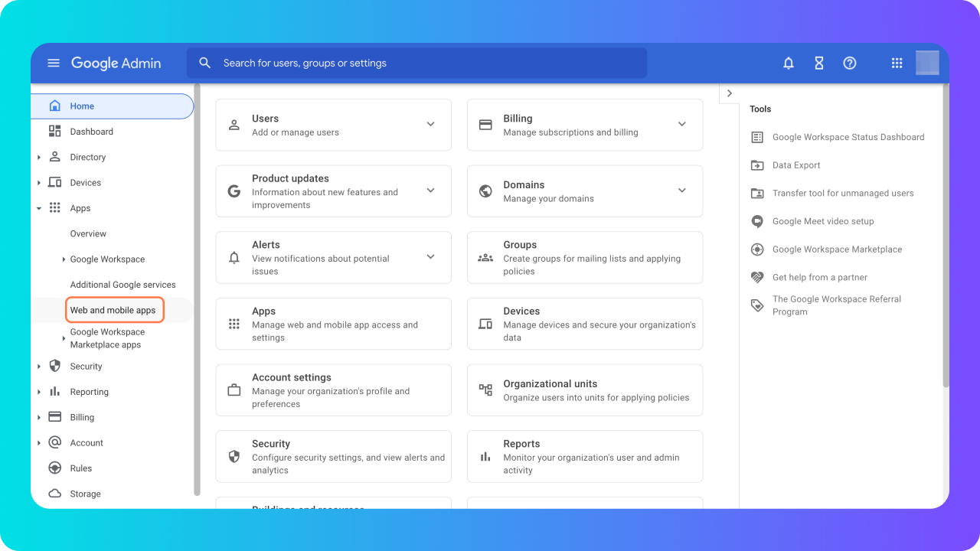This screenshot has width=980, height=551.
Task: Open Google Workspace Status Dashboard link
Action: [x=848, y=137]
